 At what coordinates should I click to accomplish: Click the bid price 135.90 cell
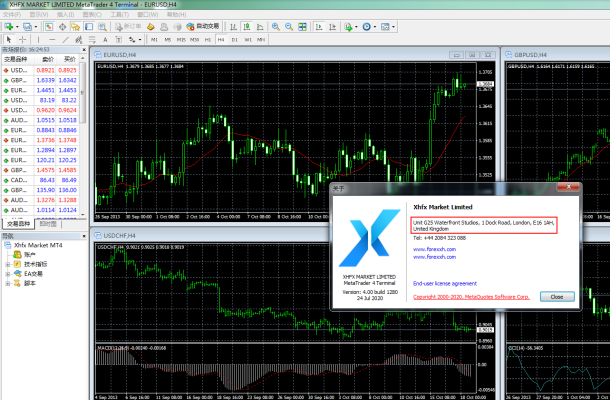[x=46, y=190]
